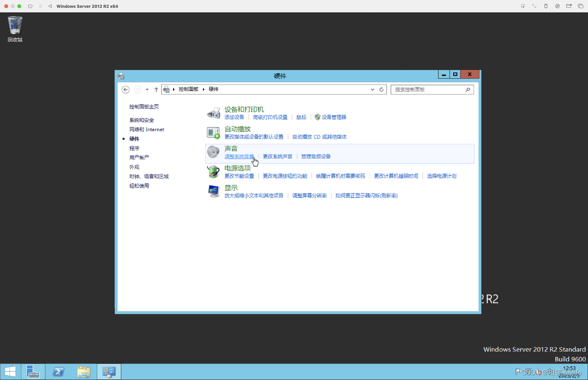The image size is (588, 380).
Task: Click the Control Panel taskbar icon
Action: [109, 371]
